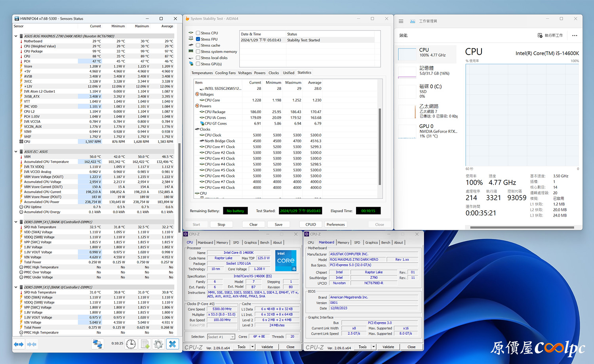Click Stress local disks drive icon

pyautogui.click(x=191, y=57)
